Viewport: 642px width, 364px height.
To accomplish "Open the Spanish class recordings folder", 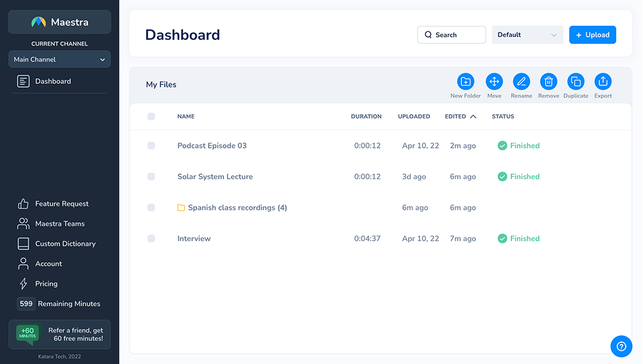I will [237, 208].
